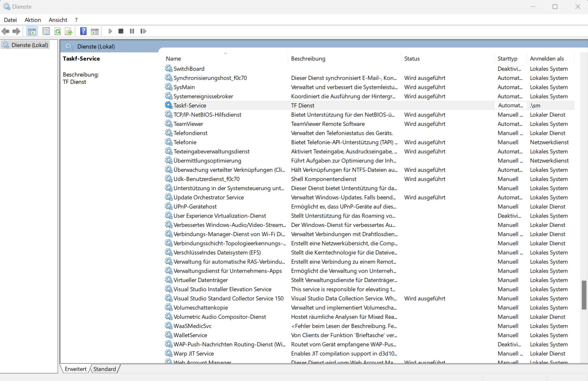
Task: Toggle the console tree pane icon
Action: 32,31
